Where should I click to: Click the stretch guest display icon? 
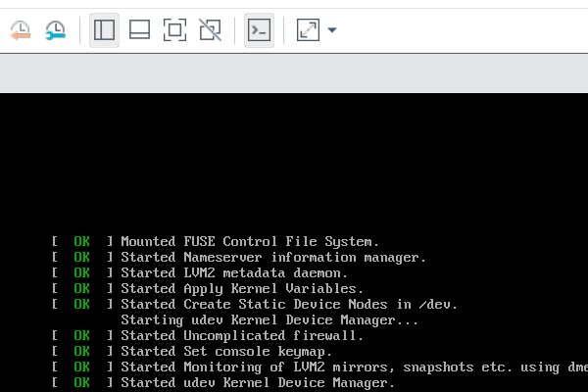[308, 30]
